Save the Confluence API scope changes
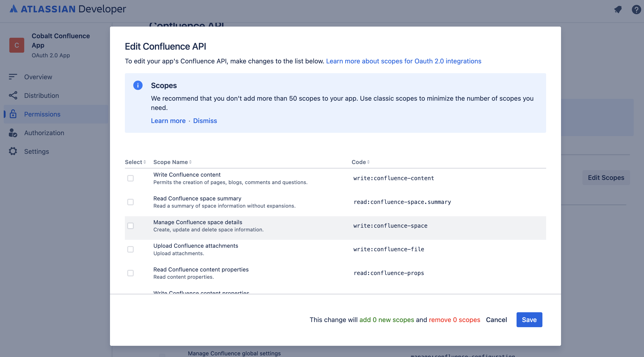Viewport: 644px width, 357px height. tap(529, 319)
